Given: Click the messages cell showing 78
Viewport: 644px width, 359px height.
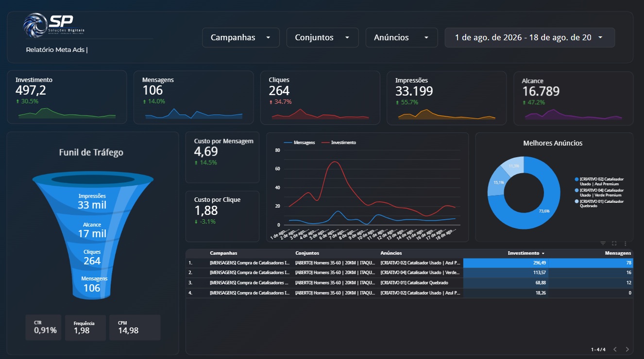Looking at the screenshot, I should point(591,262).
